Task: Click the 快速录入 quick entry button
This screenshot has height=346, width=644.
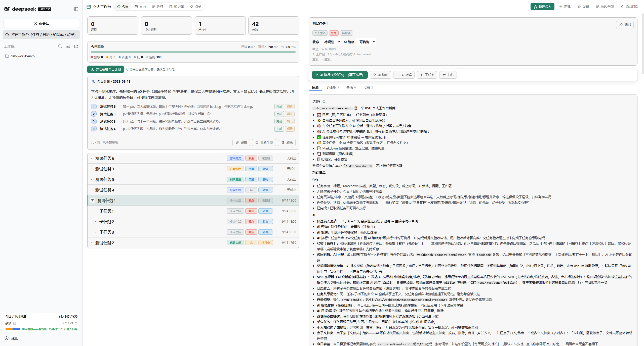Action: [542, 7]
